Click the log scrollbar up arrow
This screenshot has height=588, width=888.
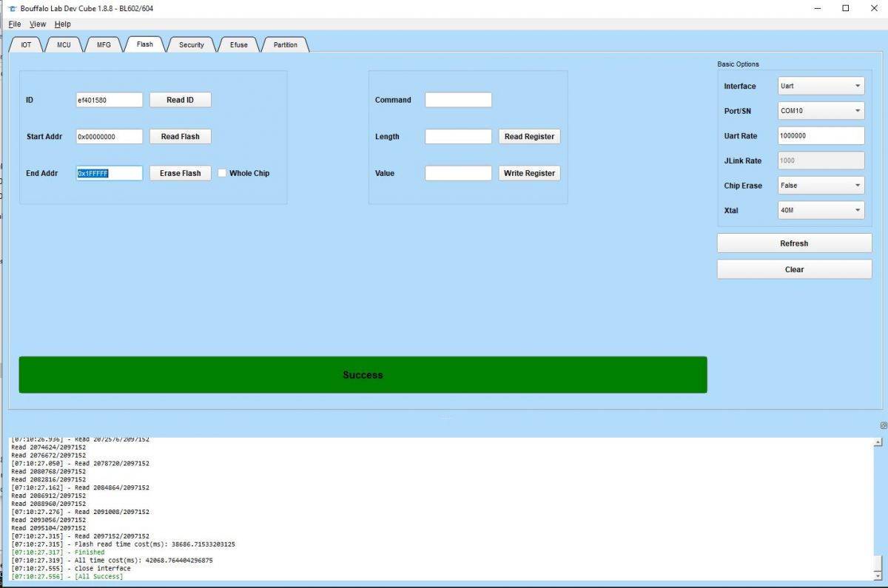pos(878,442)
